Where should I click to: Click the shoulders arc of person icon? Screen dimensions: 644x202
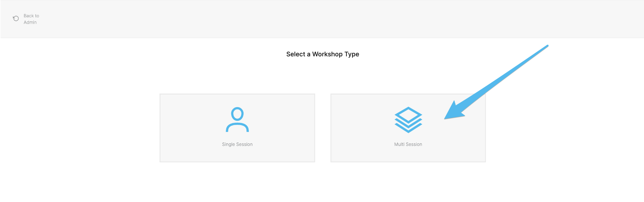237,127
